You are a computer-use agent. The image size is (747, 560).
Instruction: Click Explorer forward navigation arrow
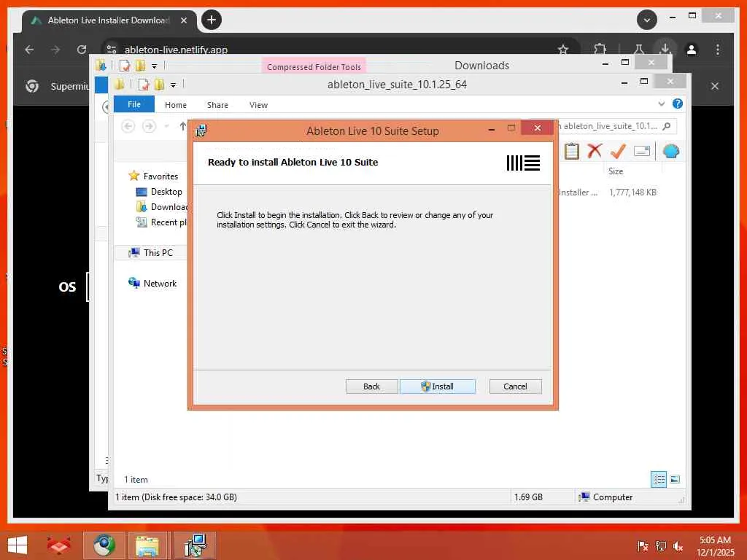click(149, 126)
